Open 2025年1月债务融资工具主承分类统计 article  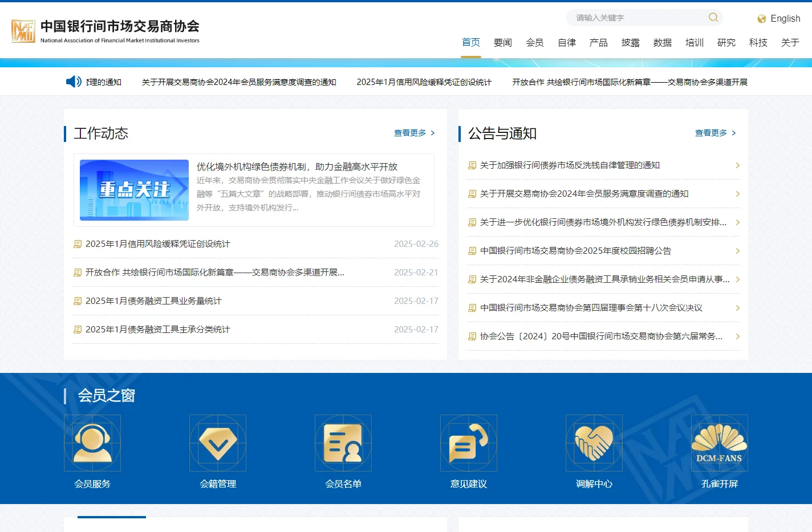pyautogui.click(x=158, y=330)
